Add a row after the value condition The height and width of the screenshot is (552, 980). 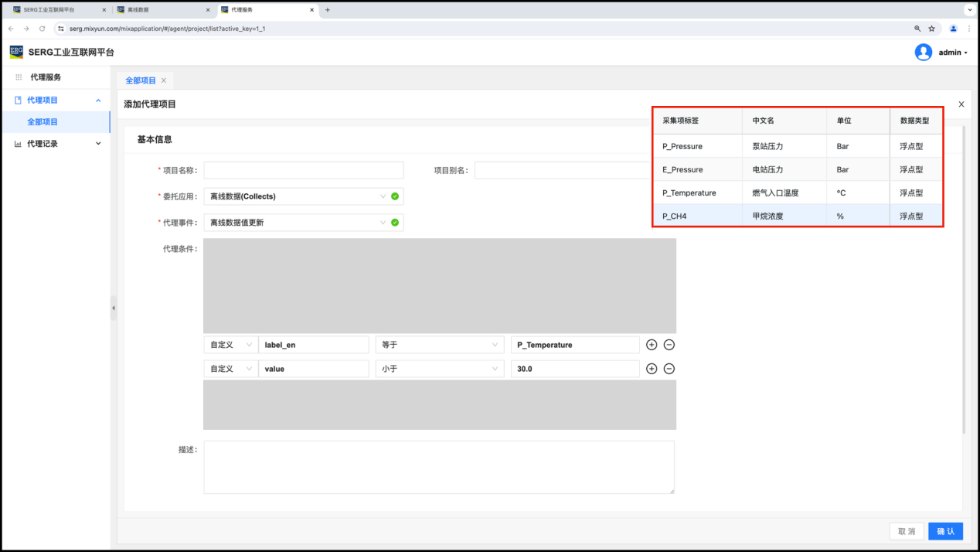pos(652,369)
